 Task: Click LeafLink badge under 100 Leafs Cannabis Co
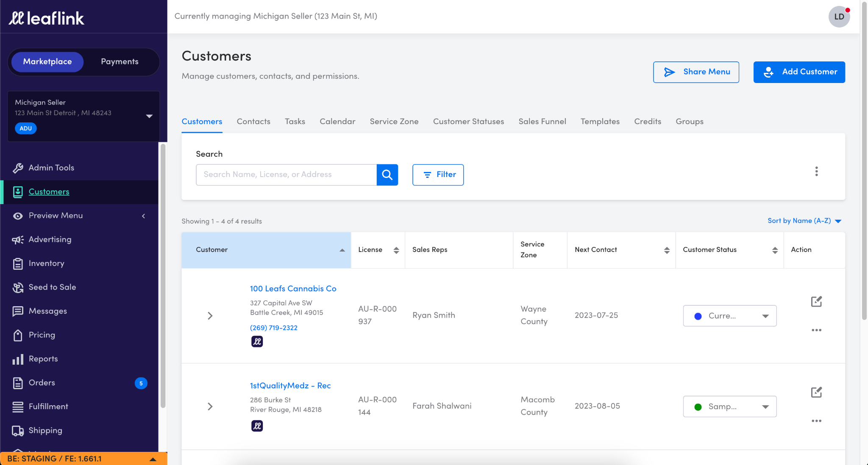[x=257, y=341]
